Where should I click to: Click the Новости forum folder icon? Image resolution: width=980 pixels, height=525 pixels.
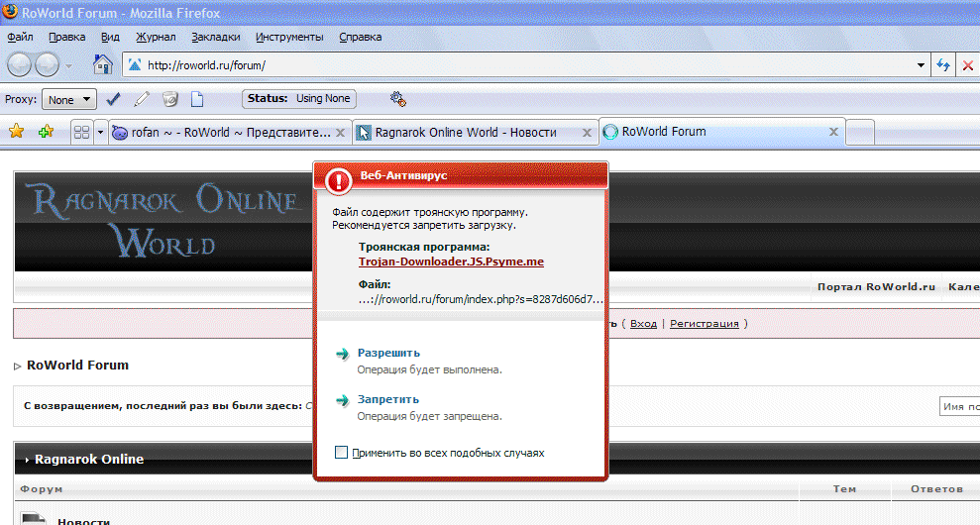34,519
